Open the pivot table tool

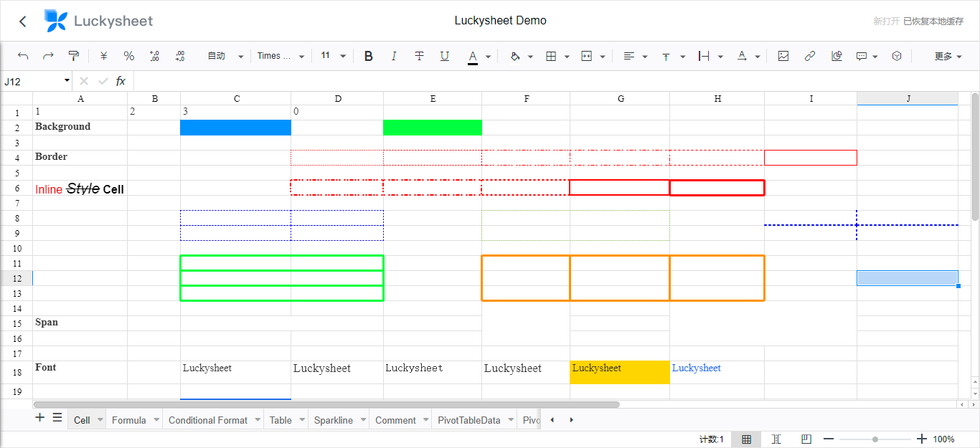(897, 56)
